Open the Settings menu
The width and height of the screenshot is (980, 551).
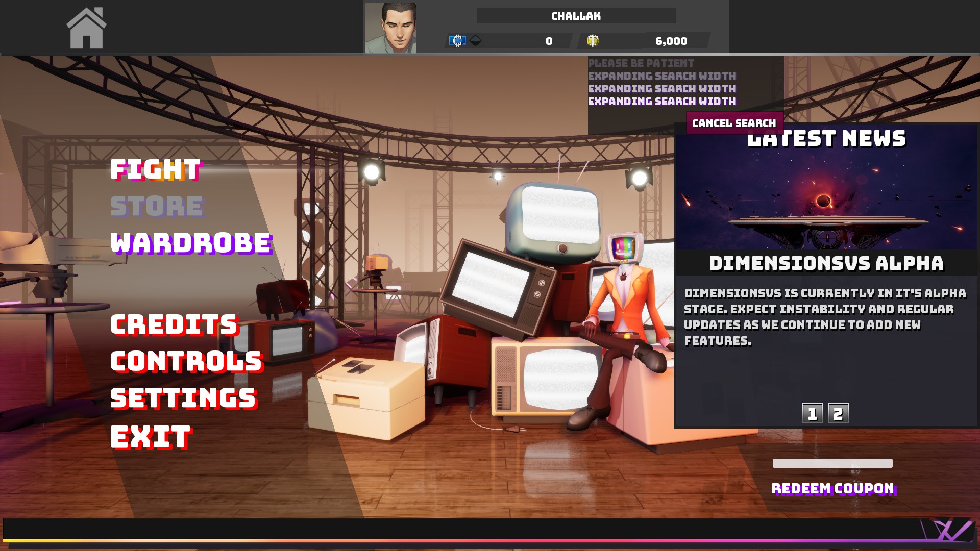point(183,398)
